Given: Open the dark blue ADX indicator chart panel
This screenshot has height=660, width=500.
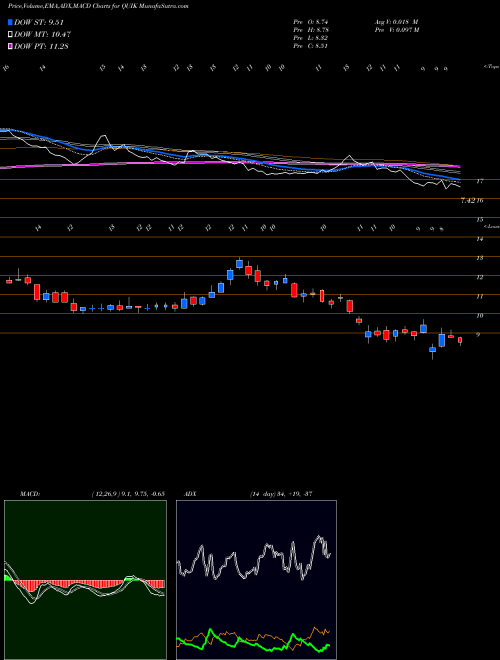Looking at the screenshot, I should (256, 580).
